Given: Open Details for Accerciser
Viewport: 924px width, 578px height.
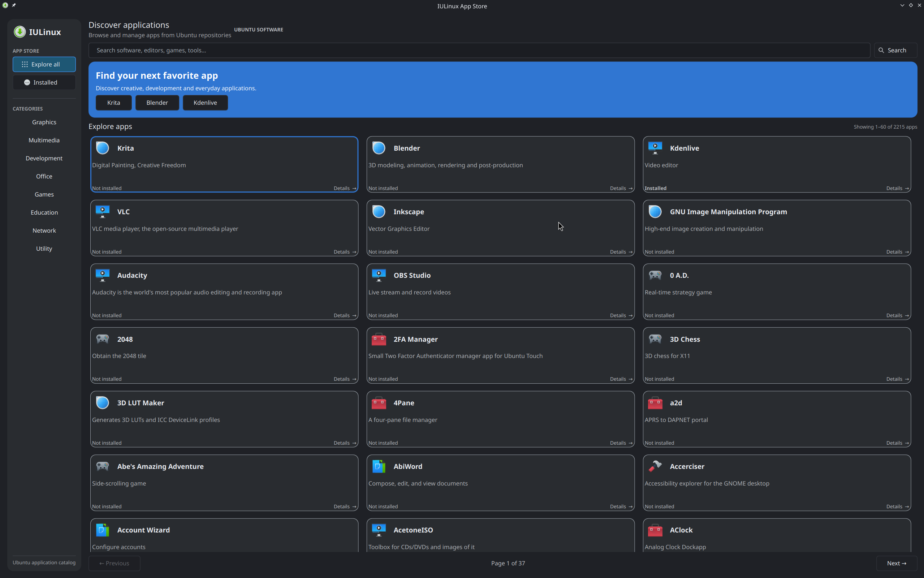Looking at the screenshot, I should pyautogui.click(x=897, y=506).
